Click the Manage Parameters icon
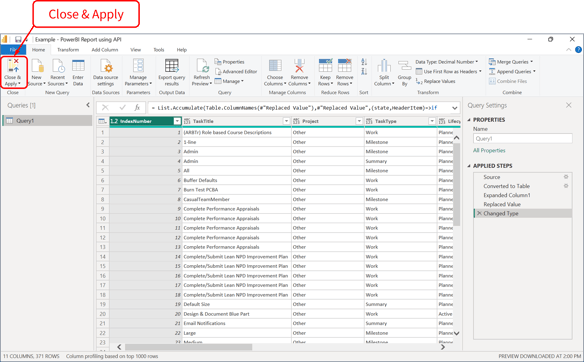 tap(138, 66)
